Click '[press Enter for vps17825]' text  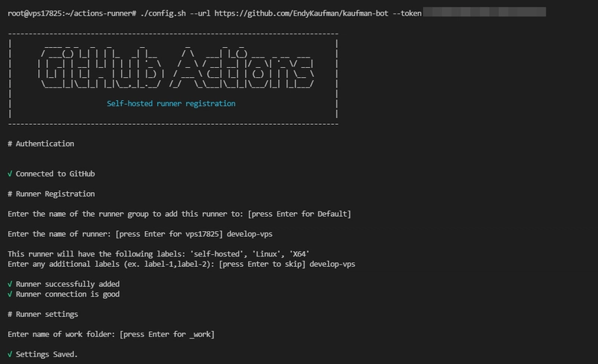pyautogui.click(x=169, y=234)
